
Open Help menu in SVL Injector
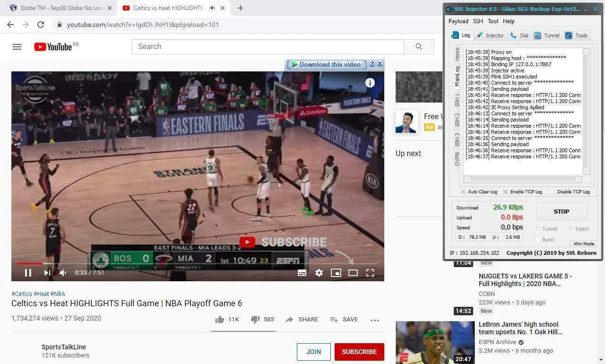[x=509, y=21]
